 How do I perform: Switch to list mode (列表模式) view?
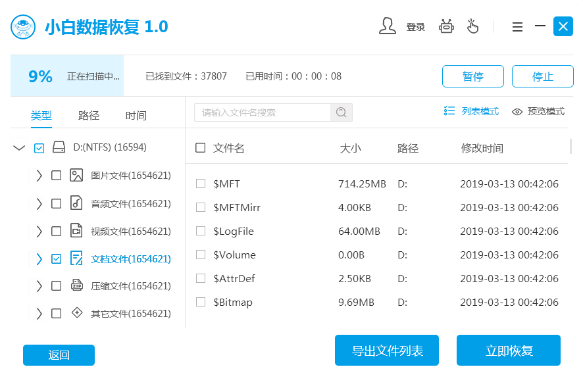click(x=472, y=111)
